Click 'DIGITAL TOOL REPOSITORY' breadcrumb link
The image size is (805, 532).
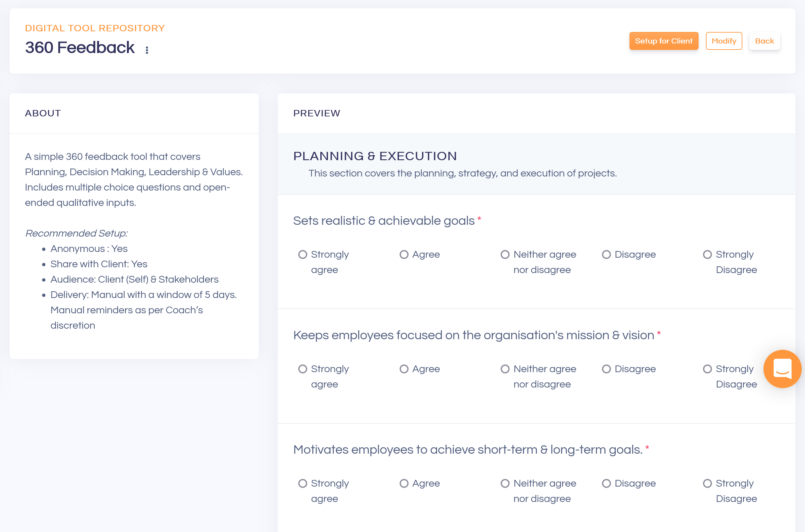click(x=95, y=28)
